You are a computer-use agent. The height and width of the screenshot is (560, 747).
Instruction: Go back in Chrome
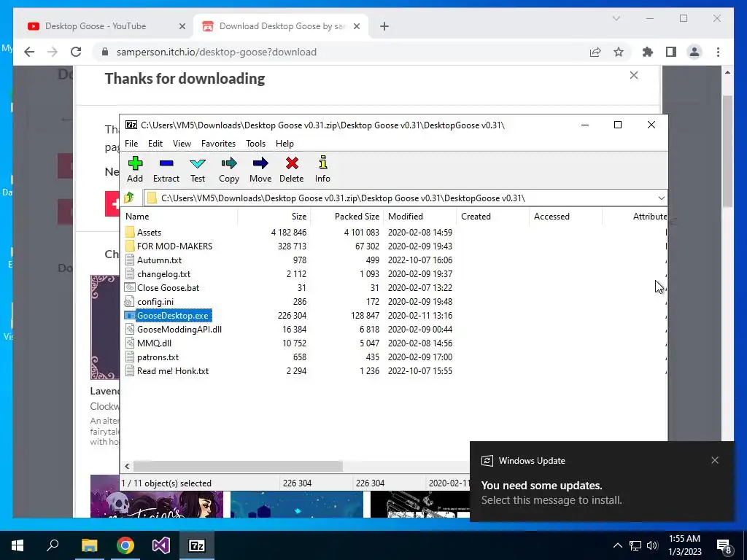pyautogui.click(x=29, y=52)
